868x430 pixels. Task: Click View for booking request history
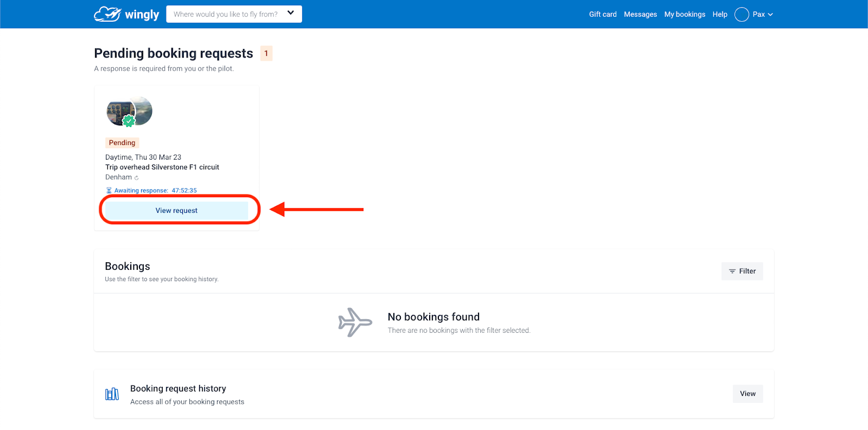pos(748,394)
